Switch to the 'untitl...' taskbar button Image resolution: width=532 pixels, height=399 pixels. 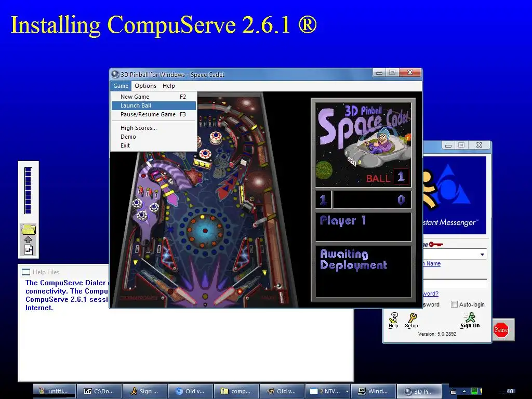[x=55, y=391]
